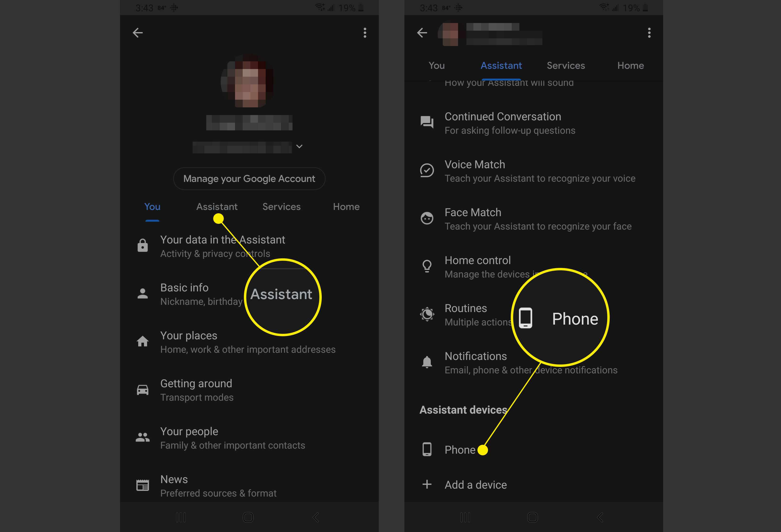Select the You tab on the left screen

pyautogui.click(x=152, y=207)
